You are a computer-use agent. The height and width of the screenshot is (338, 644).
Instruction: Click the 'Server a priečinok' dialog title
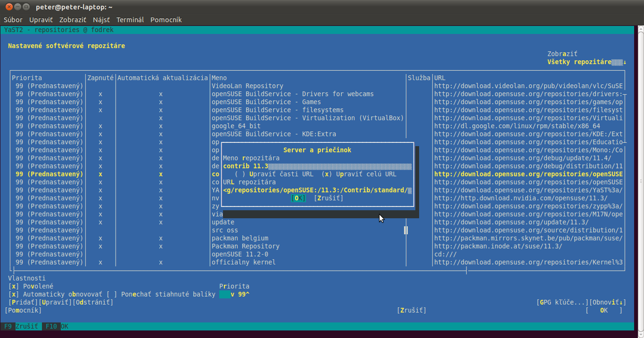(x=317, y=150)
